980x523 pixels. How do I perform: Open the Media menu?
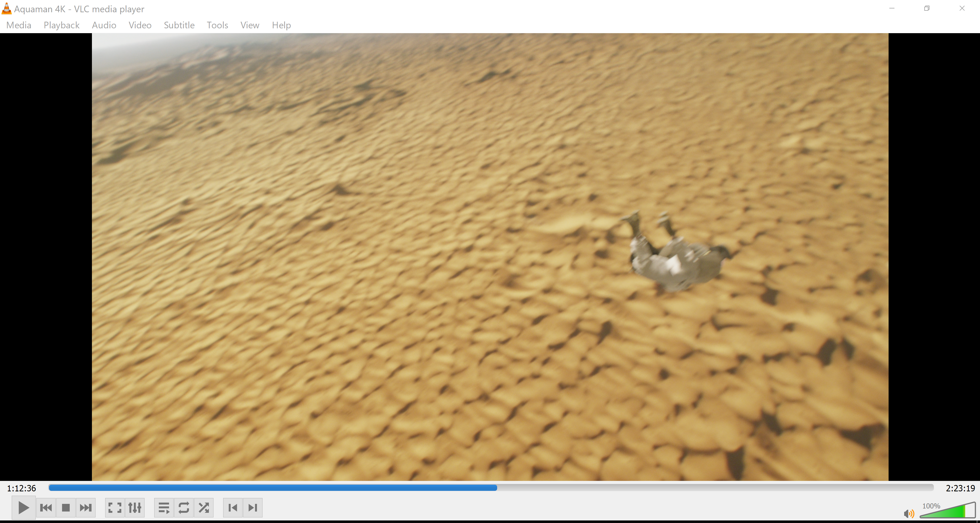(x=19, y=25)
